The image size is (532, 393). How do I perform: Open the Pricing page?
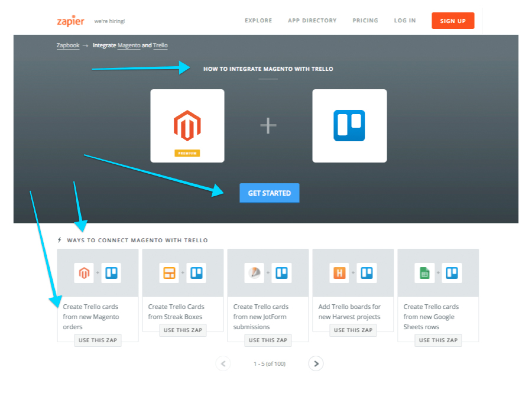point(365,21)
